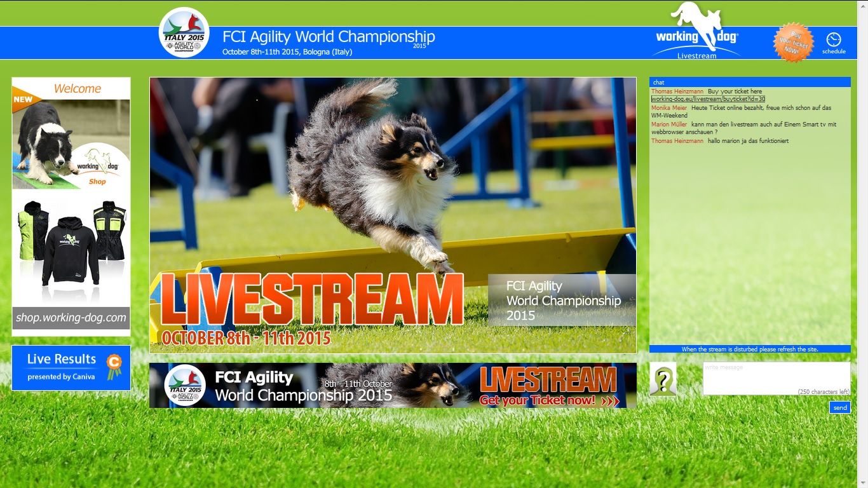The height and width of the screenshot is (488, 868).
Task: Click the 250 characters left counter
Action: [x=824, y=392]
